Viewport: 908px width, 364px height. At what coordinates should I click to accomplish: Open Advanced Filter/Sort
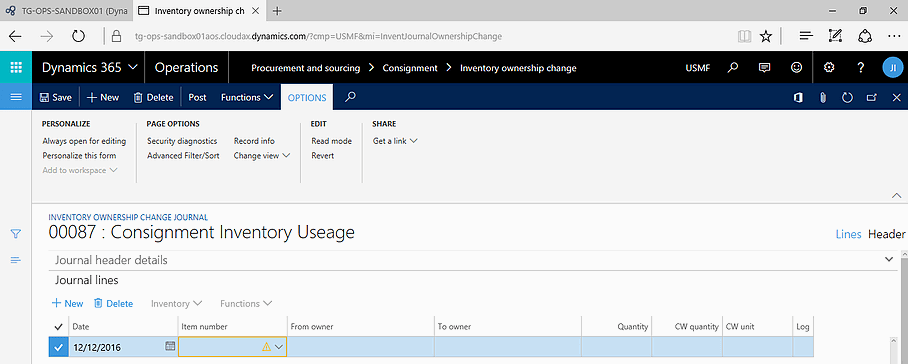pos(183,155)
